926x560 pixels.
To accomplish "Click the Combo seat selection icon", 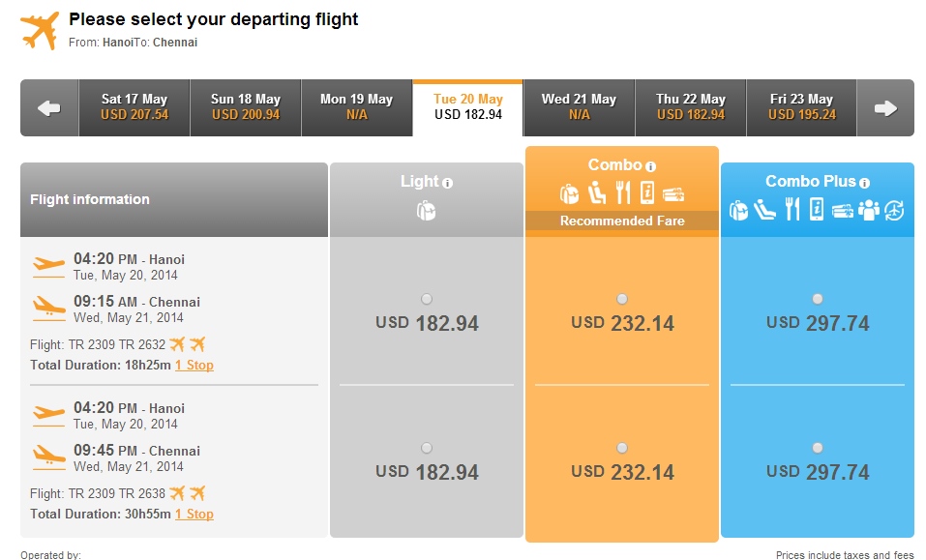I will [x=597, y=192].
